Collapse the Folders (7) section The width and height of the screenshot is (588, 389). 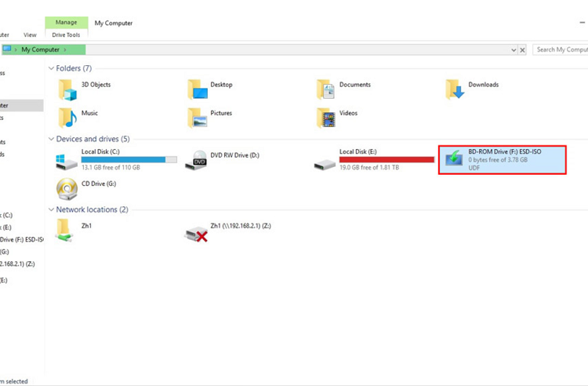(x=51, y=69)
